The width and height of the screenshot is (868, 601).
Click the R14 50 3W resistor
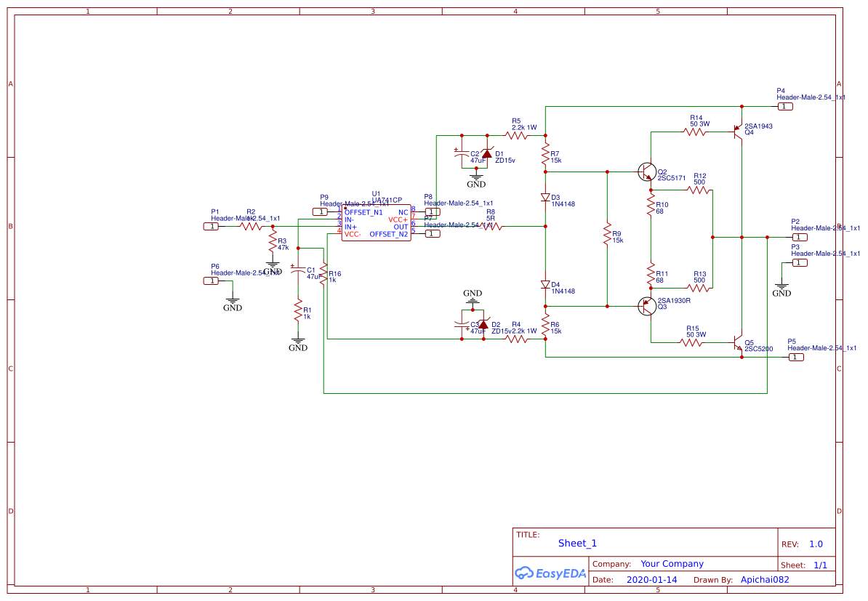tap(696, 132)
